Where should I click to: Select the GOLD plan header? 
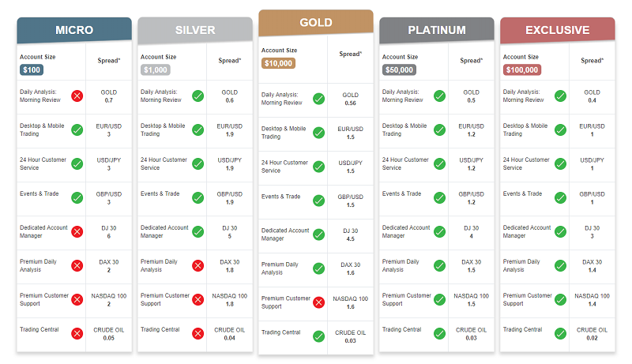tap(316, 23)
